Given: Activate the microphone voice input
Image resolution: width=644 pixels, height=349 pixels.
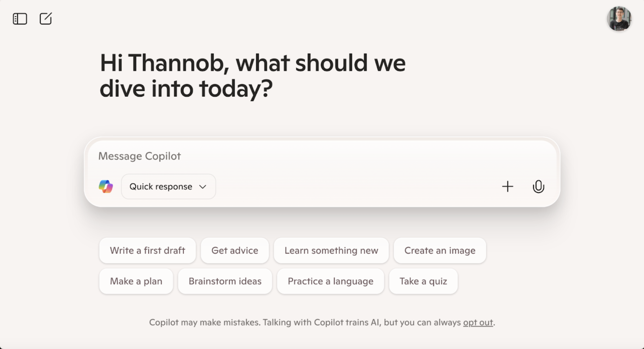Looking at the screenshot, I should [x=538, y=186].
